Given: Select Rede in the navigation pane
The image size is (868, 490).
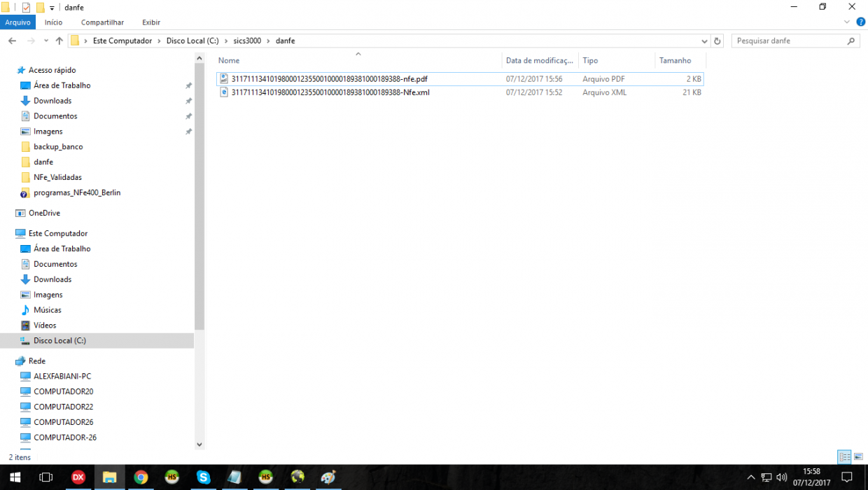Looking at the screenshot, I should pos(37,361).
